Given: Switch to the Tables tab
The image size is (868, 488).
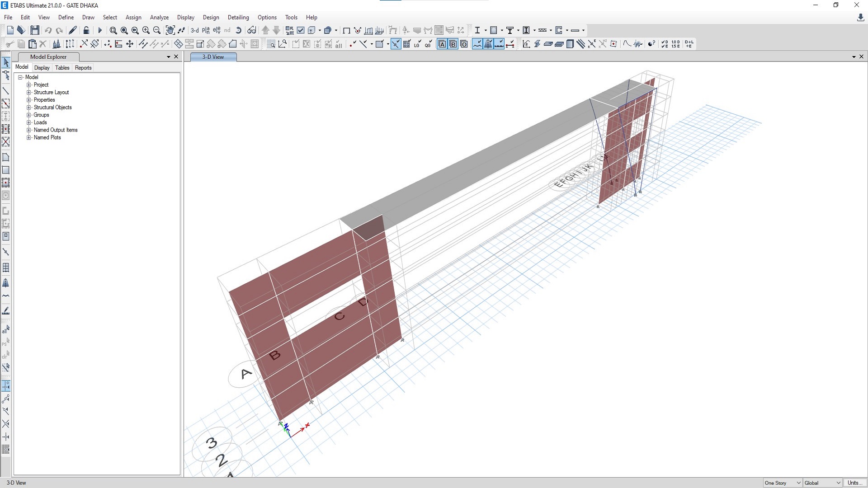Looking at the screenshot, I should [62, 68].
